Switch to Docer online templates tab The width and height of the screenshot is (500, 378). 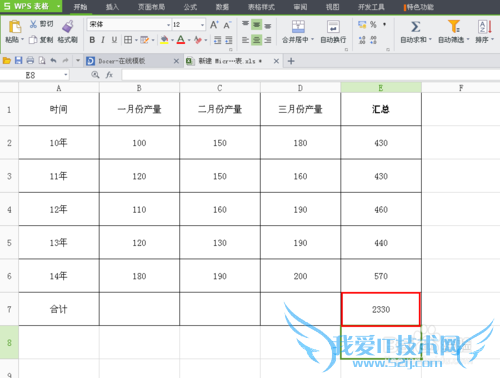pos(132,61)
